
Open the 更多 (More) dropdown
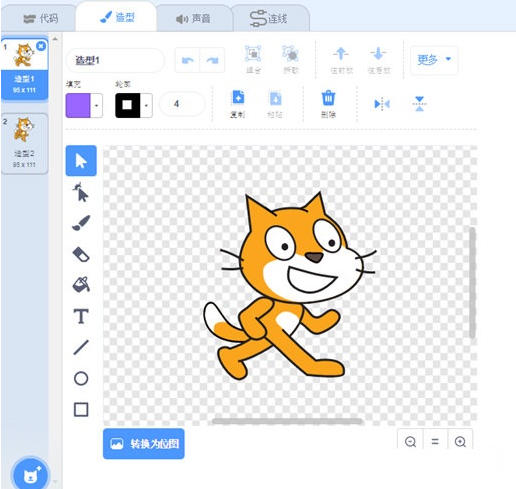[434, 60]
